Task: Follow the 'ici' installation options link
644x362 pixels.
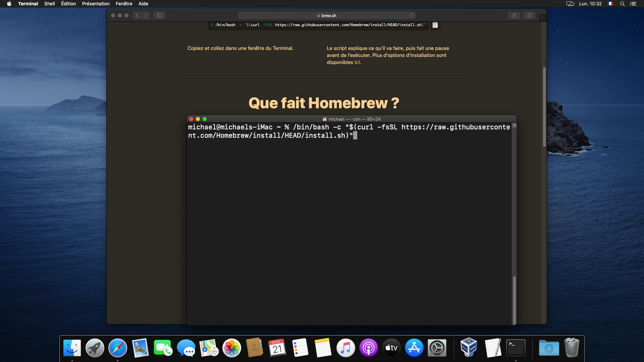Action: (357, 62)
